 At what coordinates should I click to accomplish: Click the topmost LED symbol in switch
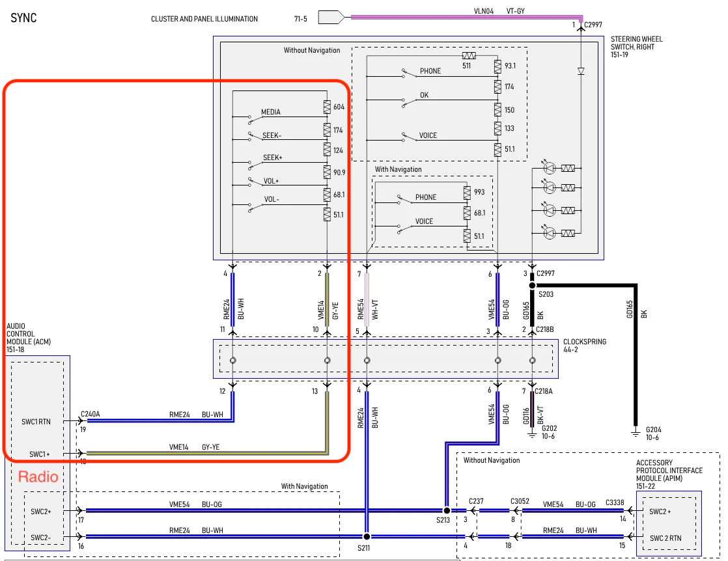tap(549, 168)
